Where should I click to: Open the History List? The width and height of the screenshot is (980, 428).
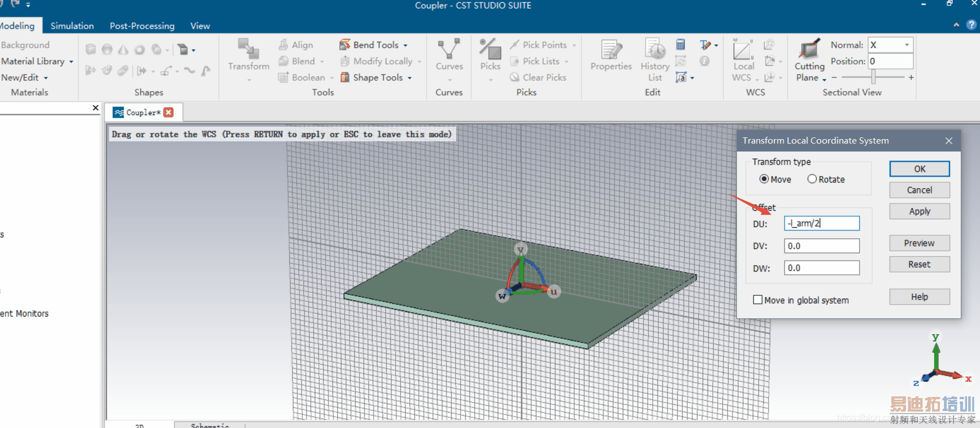(x=655, y=60)
